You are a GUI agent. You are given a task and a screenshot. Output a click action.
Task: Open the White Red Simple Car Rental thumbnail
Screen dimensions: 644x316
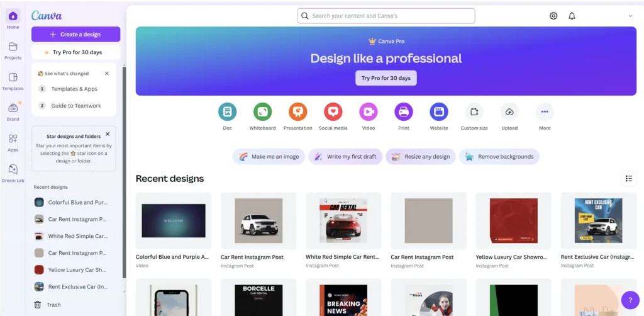(x=343, y=221)
